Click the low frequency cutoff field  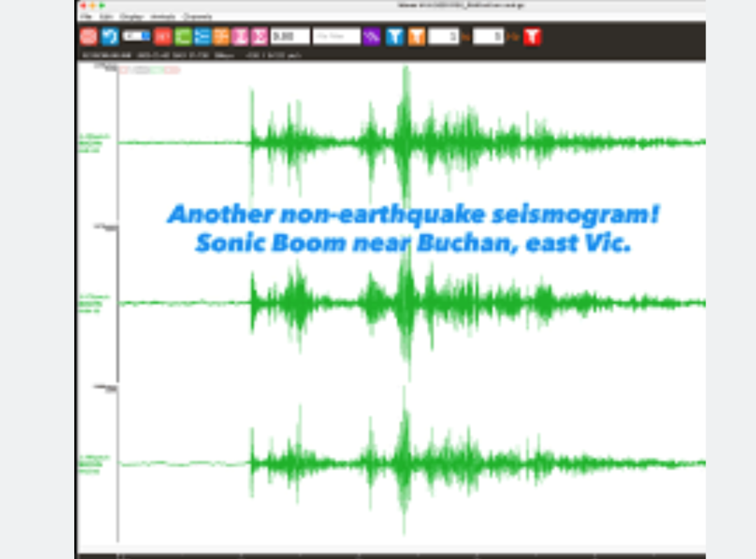[x=443, y=36]
